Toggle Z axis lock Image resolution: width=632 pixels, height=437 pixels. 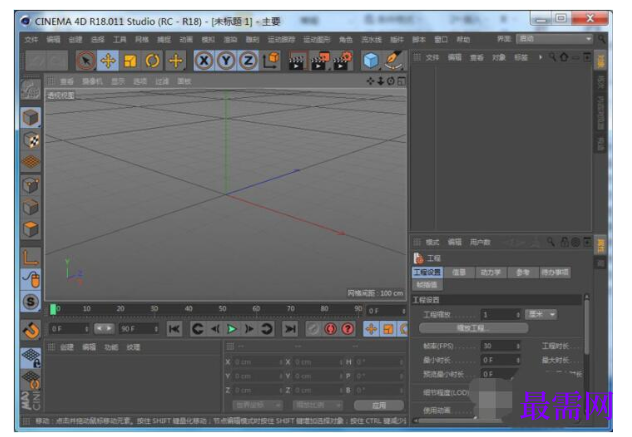pyautogui.click(x=248, y=61)
